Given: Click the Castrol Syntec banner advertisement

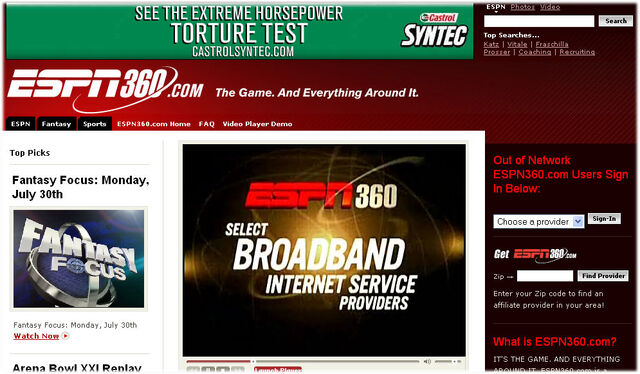Looking at the screenshot, I should (x=240, y=31).
